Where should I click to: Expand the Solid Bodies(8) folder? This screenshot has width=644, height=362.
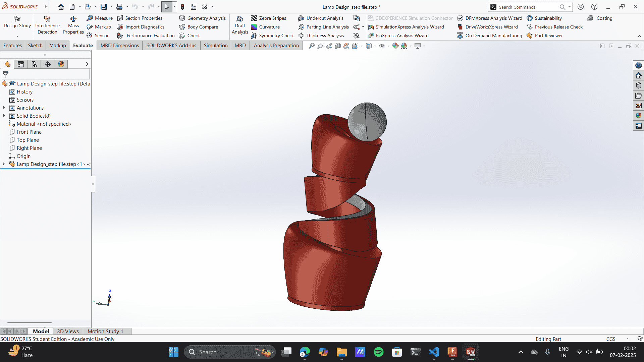coord(4,116)
